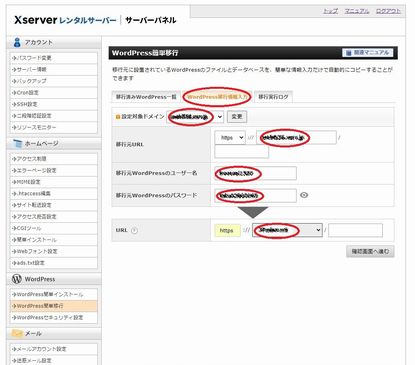Open the 移行実行ログ tab
The image size is (415, 365).
(x=273, y=97)
